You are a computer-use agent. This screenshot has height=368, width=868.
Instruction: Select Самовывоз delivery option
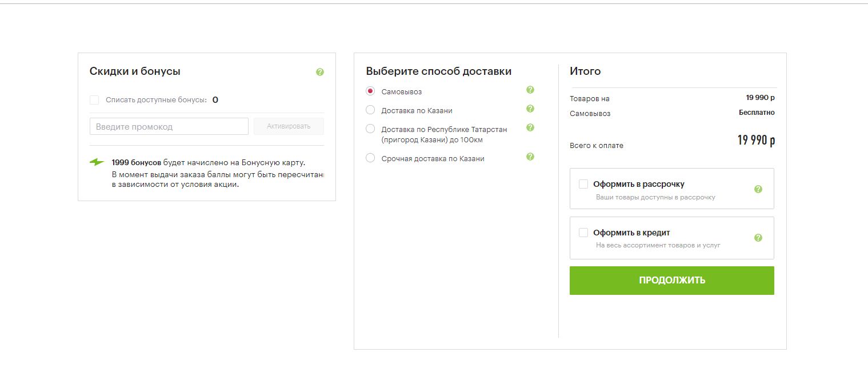point(370,91)
